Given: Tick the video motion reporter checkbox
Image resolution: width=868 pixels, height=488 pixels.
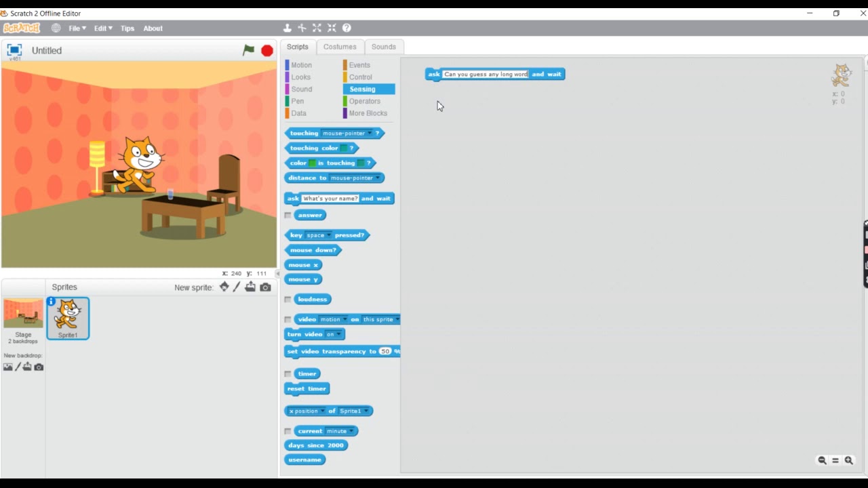Looking at the screenshot, I should pos(288,319).
